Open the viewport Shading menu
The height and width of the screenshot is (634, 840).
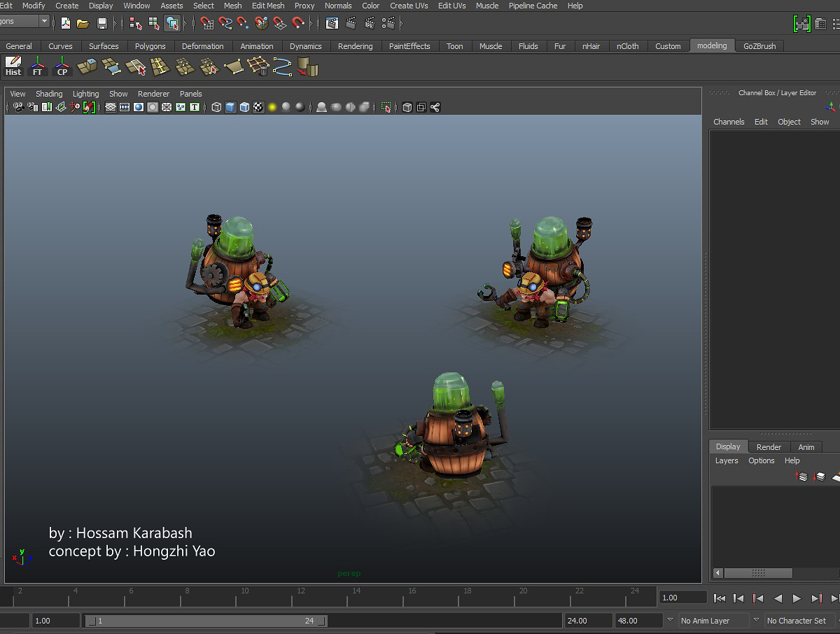point(49,94)
